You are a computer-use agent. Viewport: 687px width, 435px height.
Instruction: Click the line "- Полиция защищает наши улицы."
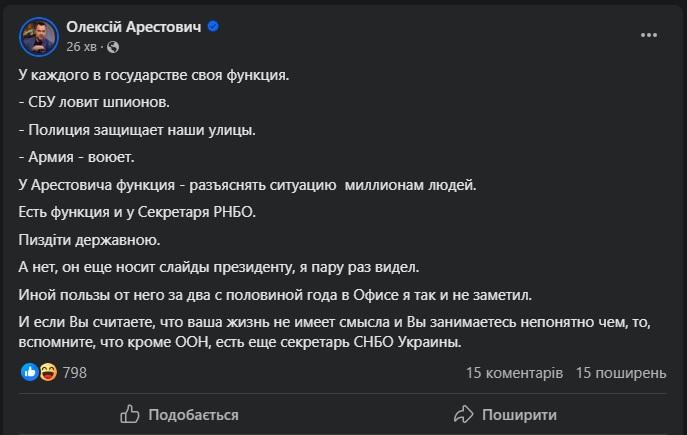pyautogui.click(x=137, y=130)
